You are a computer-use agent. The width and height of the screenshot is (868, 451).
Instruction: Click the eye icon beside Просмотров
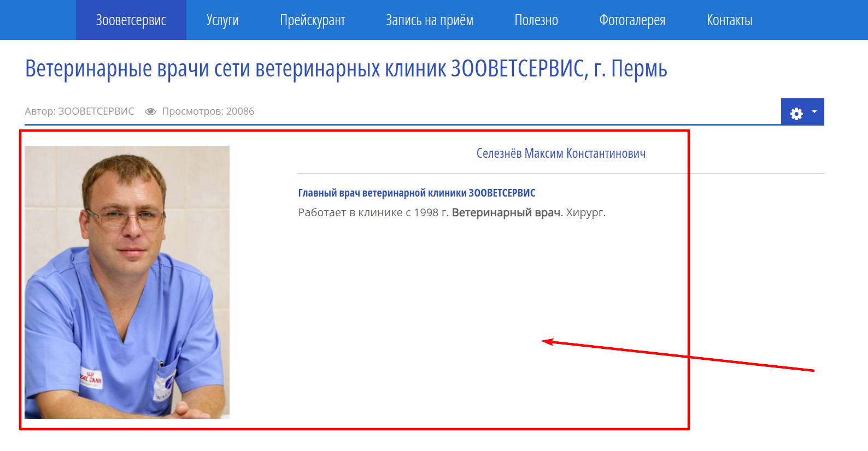point(150,111)
